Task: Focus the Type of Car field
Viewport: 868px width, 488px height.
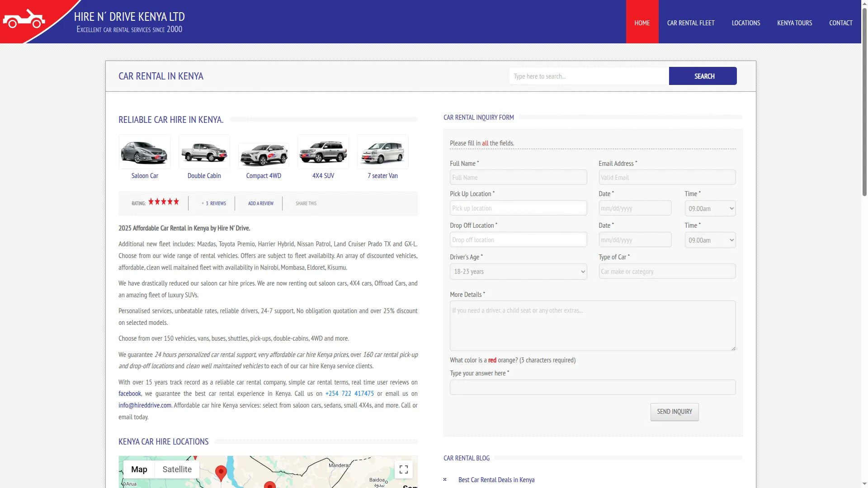Action: pos(667,271)
